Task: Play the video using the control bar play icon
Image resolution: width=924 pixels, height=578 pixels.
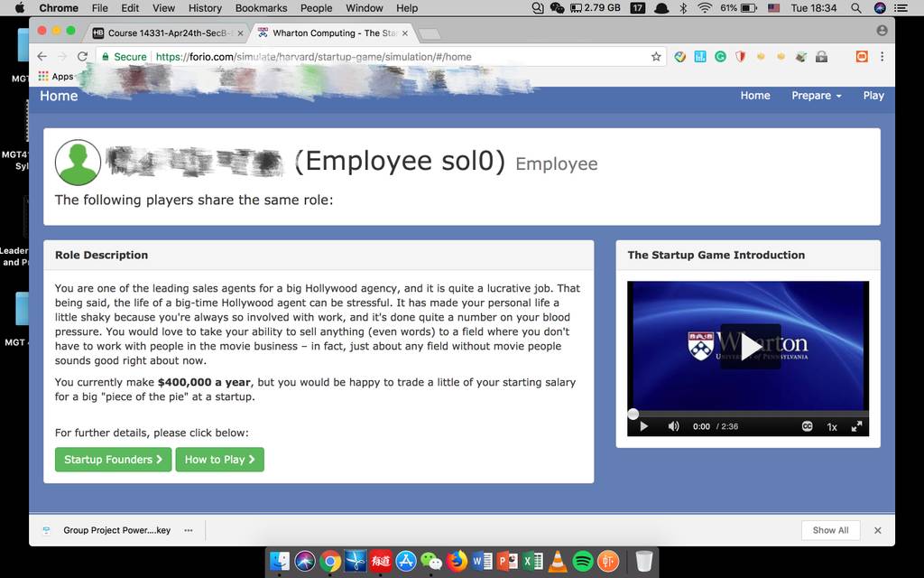Action: [x=643, y=426]
